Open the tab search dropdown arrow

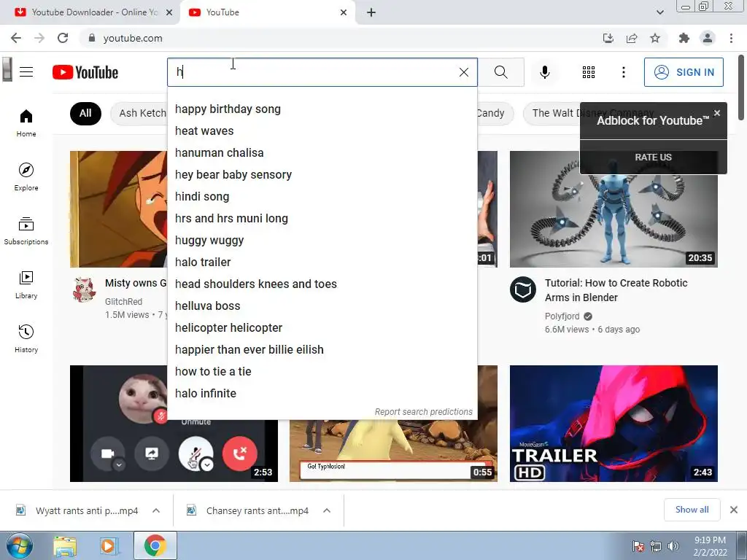(659, 12)
